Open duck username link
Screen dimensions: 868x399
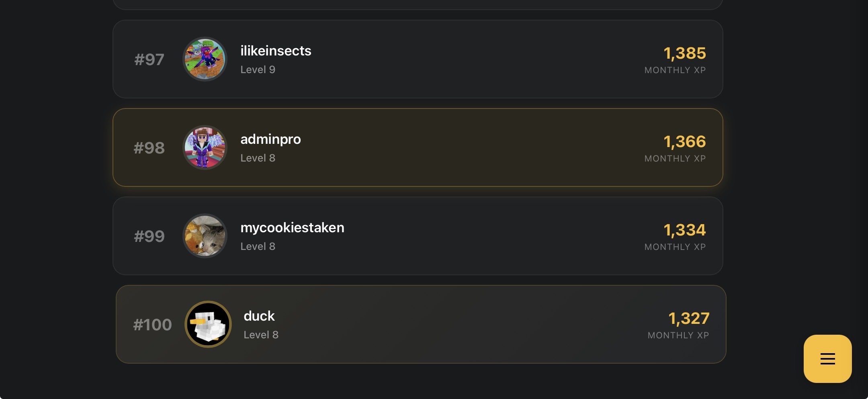point(259,316)
